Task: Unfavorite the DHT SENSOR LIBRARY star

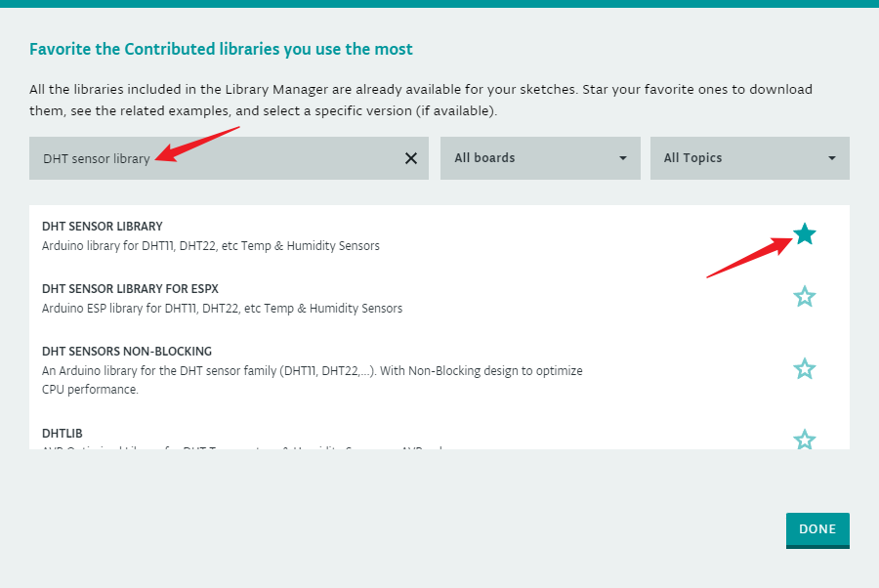Action: click(x=805, y=233)
